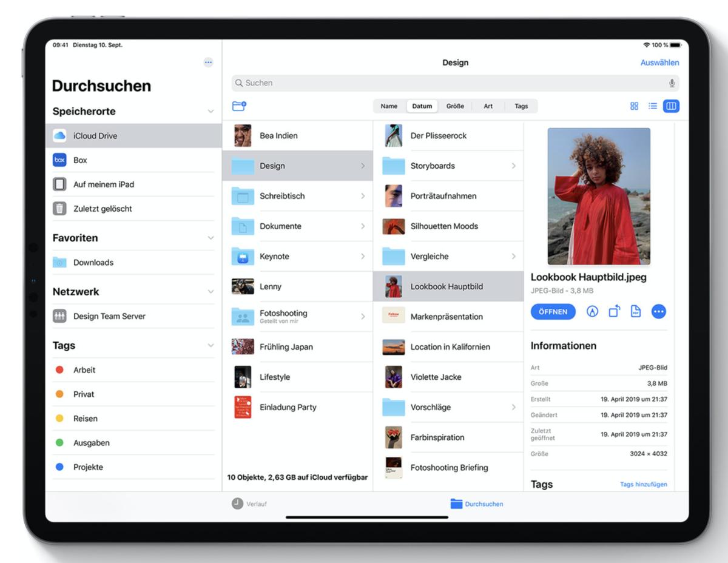Open markup tool for Lookbook Hauptbild
Image resolution: width=728 pixels, height=563 pixels.
(x=593, y=311)
